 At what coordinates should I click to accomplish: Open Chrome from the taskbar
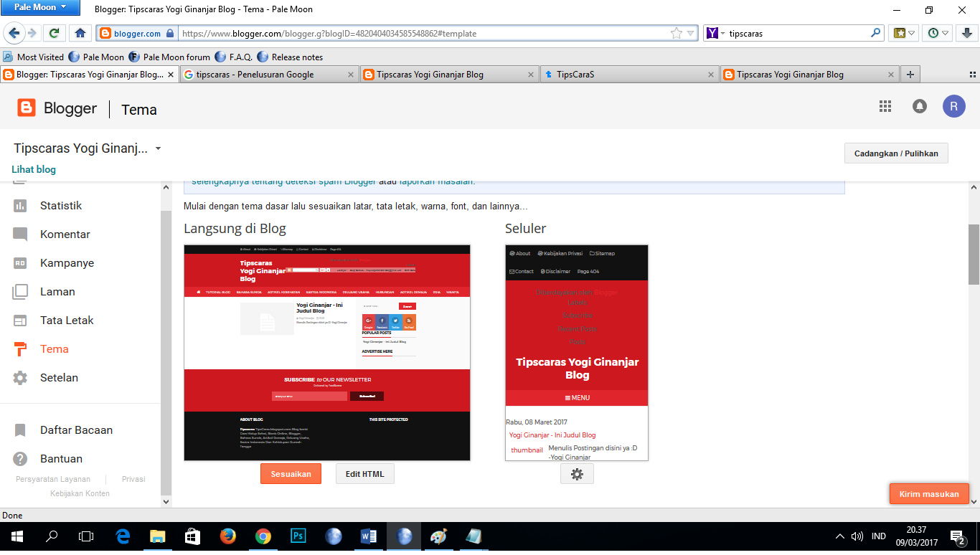pos(263,536)
